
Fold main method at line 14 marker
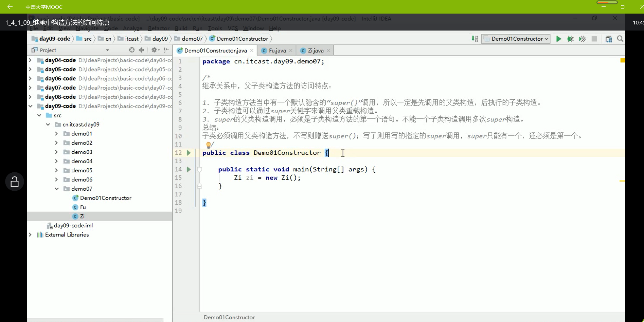click(x=200, y=169)
